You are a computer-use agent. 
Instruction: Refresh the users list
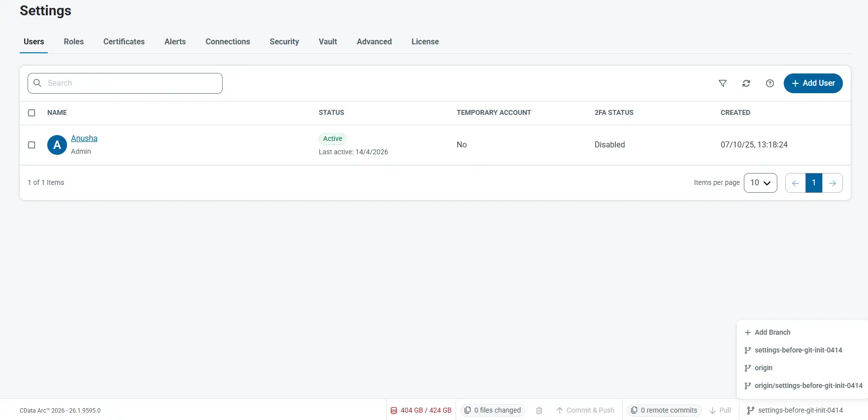[746, 83]
